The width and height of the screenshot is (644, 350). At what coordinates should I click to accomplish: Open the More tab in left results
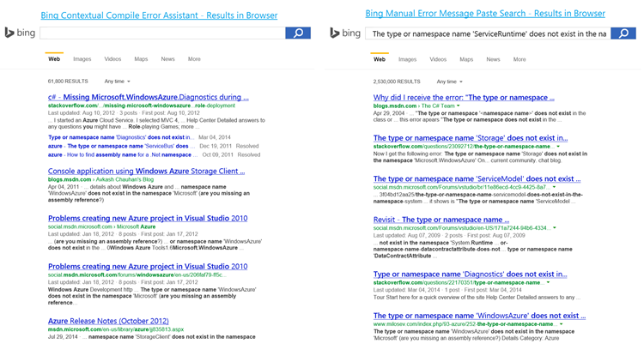(x=194, y=59)
